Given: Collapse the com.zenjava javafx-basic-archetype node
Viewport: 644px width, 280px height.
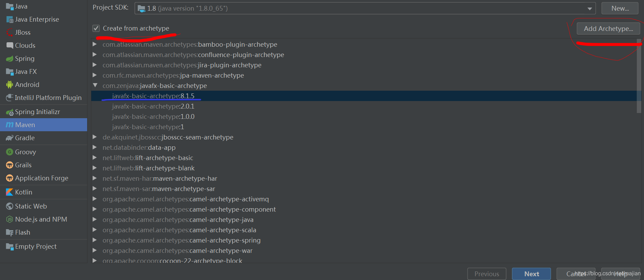Looking at the screenshot, I should point(95,86).
